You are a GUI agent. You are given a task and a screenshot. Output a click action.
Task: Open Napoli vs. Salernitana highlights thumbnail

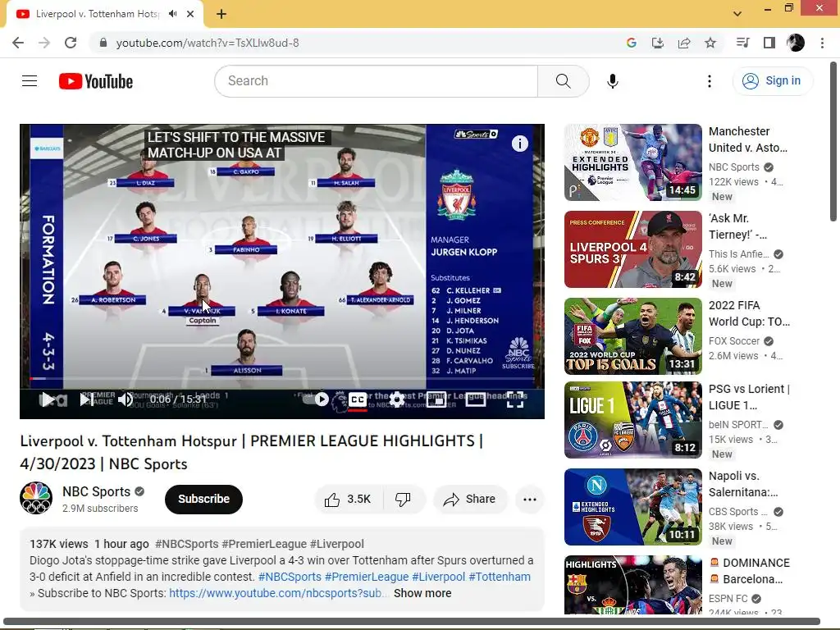tap(632, 507)
